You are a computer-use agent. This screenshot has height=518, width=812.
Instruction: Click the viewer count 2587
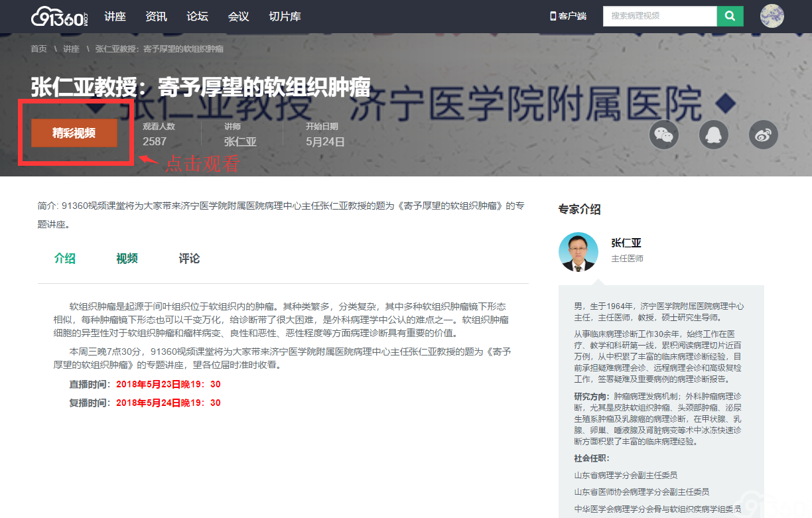click(x=155, y=141)
